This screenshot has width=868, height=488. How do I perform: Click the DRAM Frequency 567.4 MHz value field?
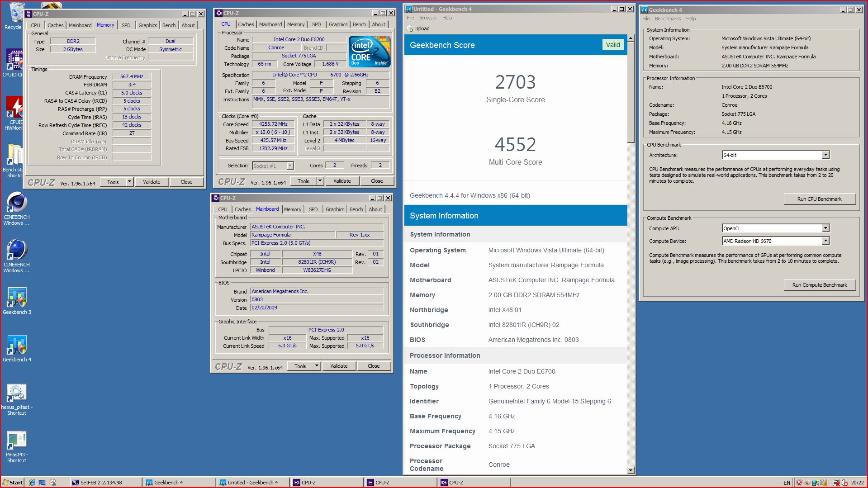[x=132, y=76]
